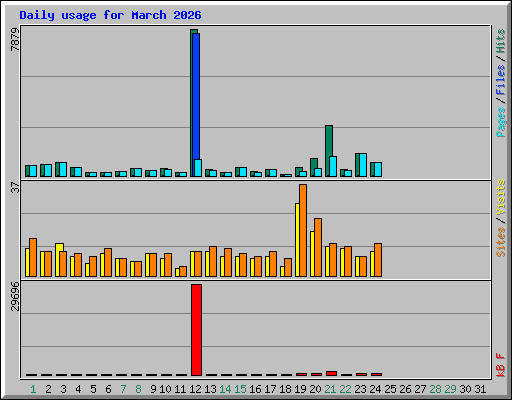
Task: Click day label 23 on the axis
Action: (360, 389)
